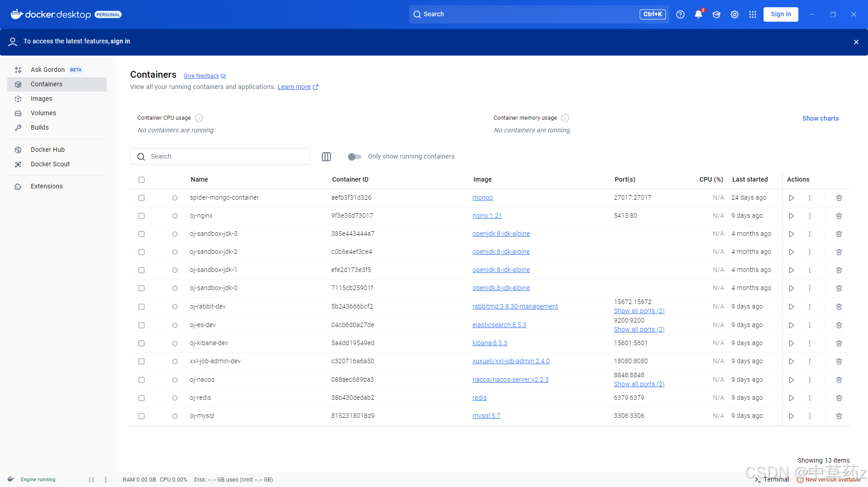Open the Give feedback link

pos(204,76)
